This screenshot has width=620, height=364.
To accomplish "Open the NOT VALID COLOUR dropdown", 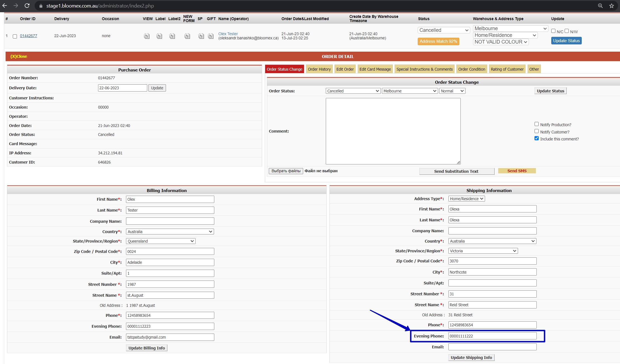I will coord(501,42).
